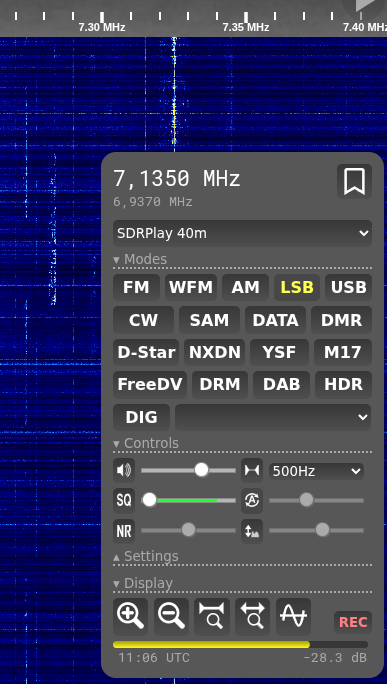Toggle the NR noise reduction button

click(124, 531)
